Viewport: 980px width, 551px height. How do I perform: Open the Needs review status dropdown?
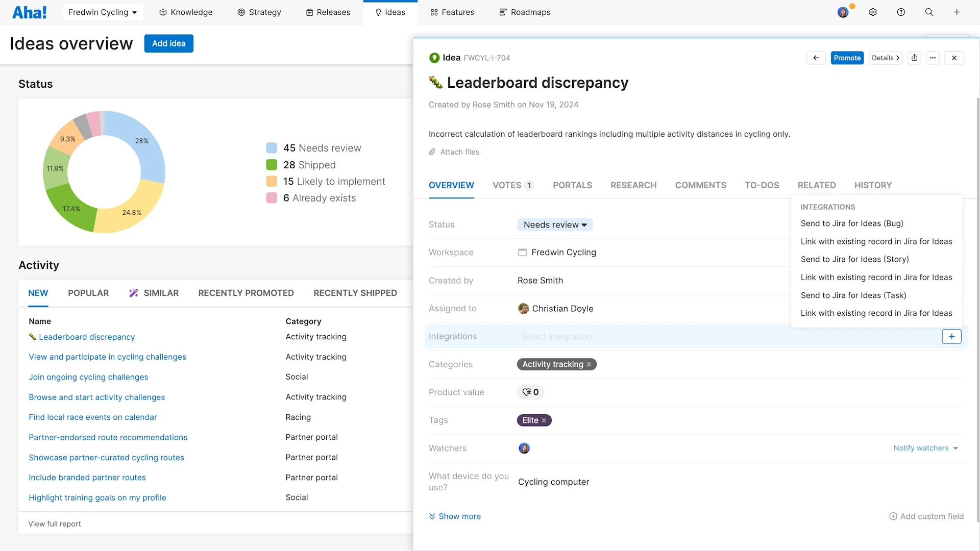coord(555,224)
